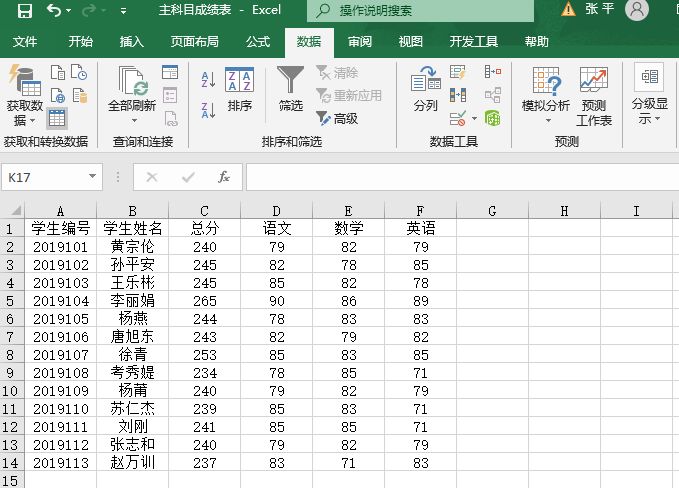Click the Flash Fill icon
This screenshot has width=679, height=488.
[458, 72]
